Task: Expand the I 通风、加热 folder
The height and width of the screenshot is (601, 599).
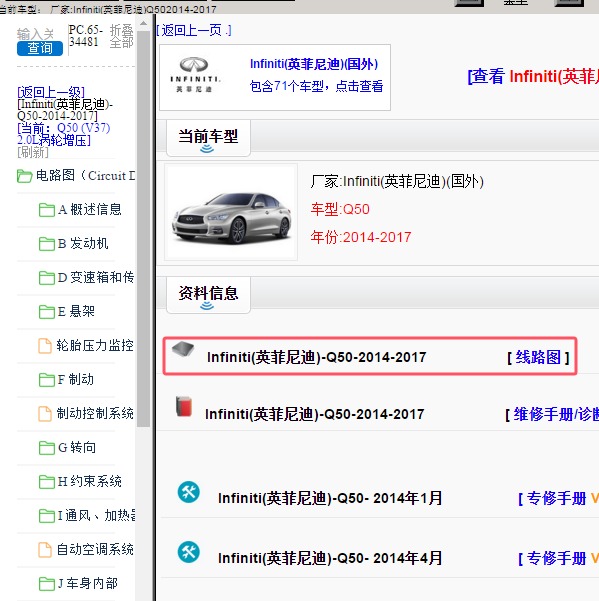Action: coord(87,515)
